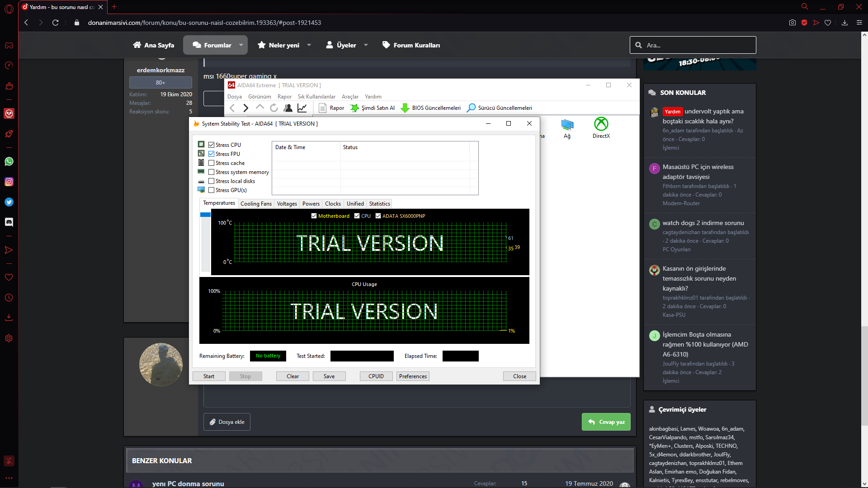Open Preferences button
This screenshot has width=868, height=488.
(413, 376)
